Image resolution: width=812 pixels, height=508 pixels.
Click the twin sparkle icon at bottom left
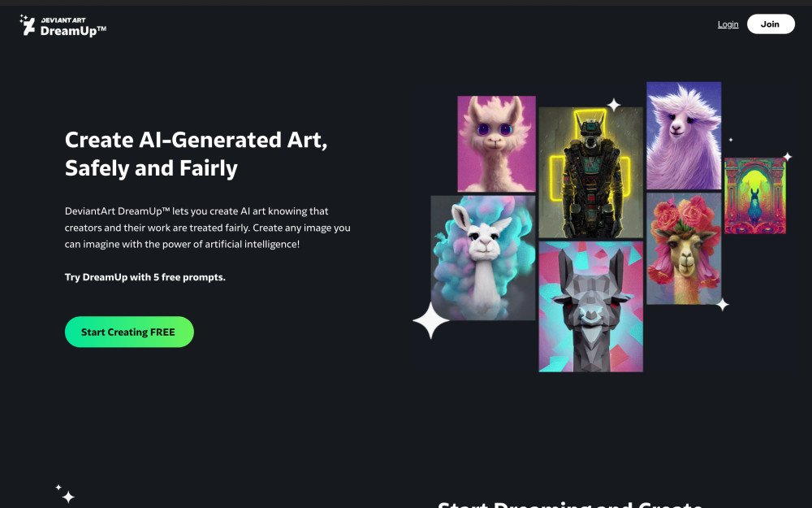(66, 494)
